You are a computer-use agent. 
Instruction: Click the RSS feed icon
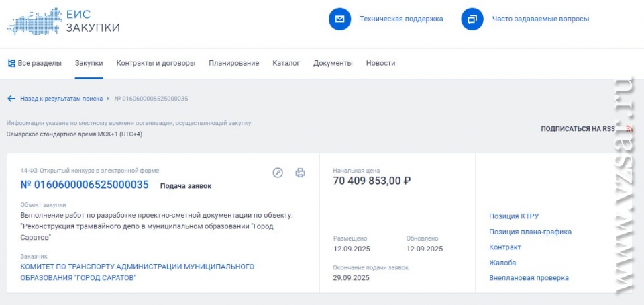[629, 128]
